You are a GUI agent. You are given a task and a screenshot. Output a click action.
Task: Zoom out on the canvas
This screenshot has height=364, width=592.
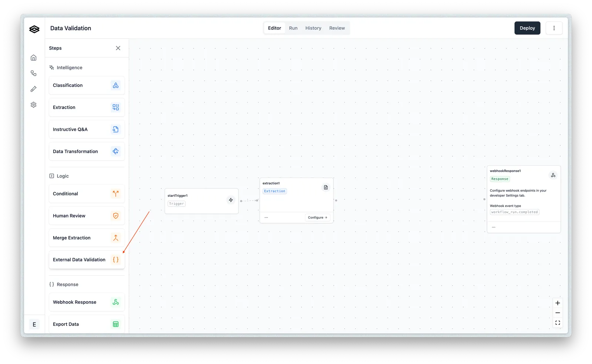coord(558,313)
